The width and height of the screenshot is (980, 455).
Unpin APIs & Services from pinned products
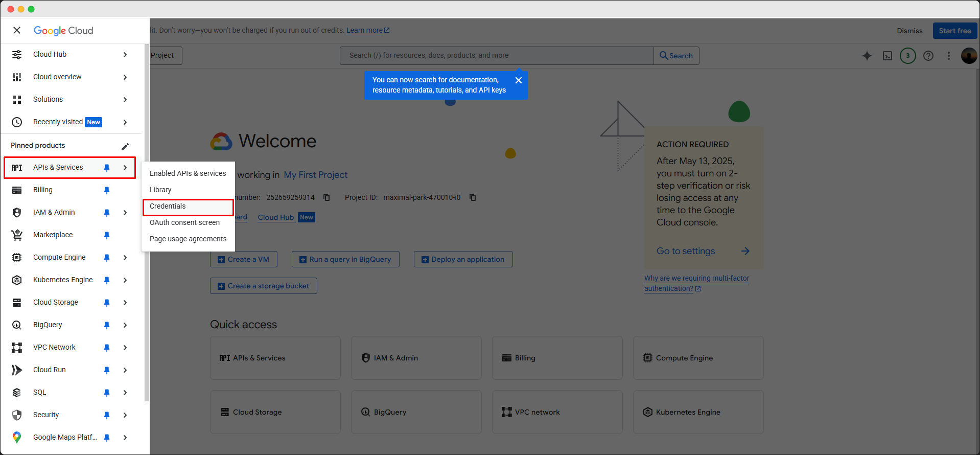tap(107, 168)
